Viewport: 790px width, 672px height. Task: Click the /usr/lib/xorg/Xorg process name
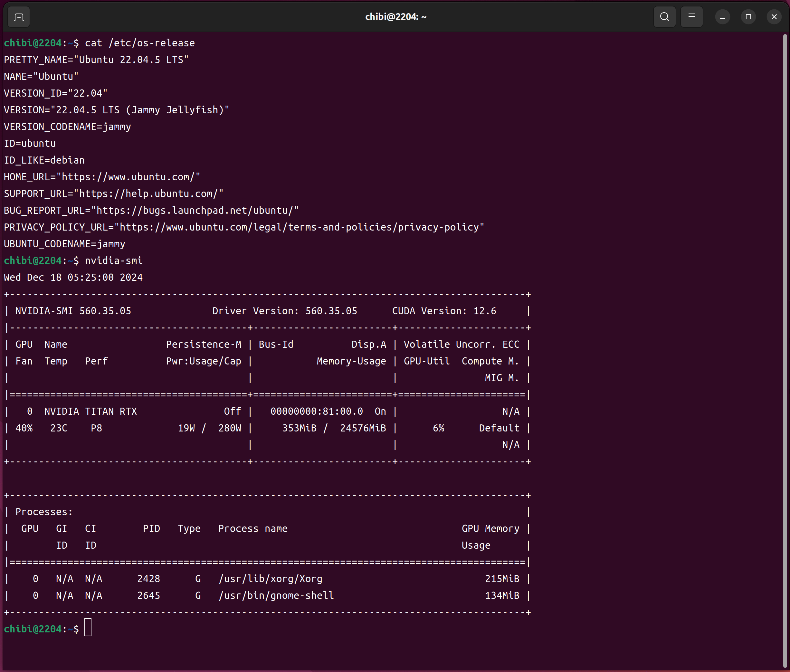coord(270,579)
